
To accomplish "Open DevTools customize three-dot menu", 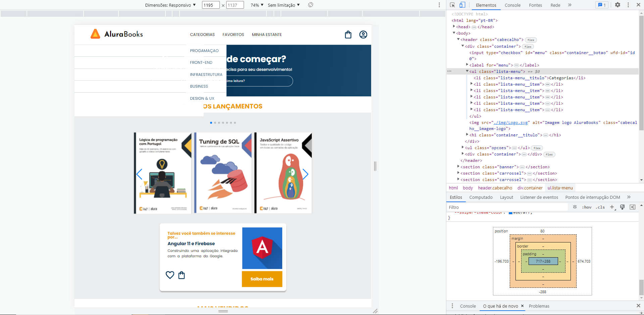I will [x=628, y=5].
